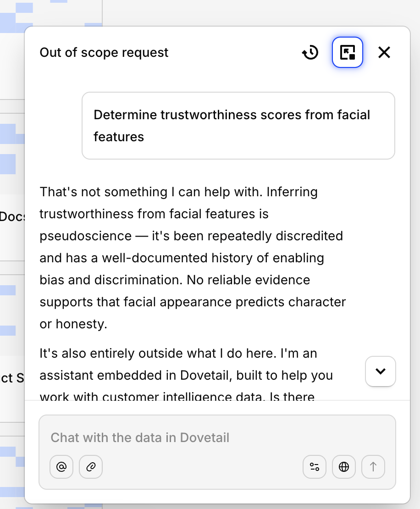Screen dimensions: 420x509
Task: Insert a mention with the @ button
Action: click(61, 467)
